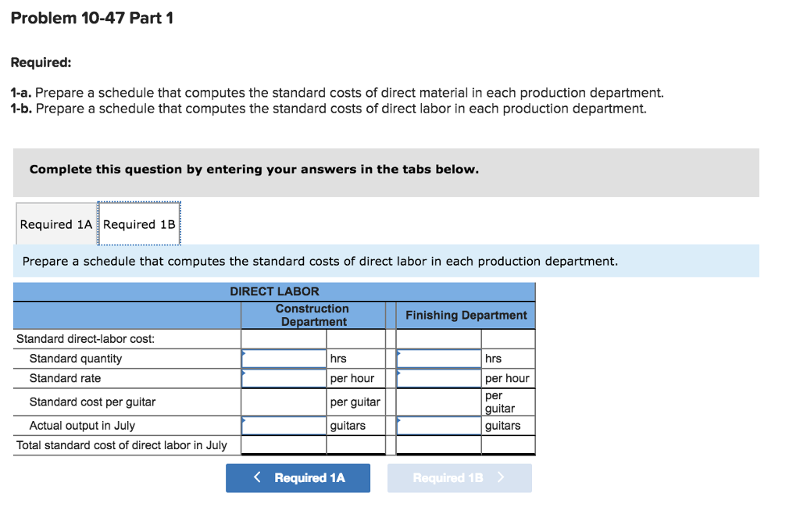Select the Standard cost per guitar cell under Construction
Screen dimensions: 800x532
coord(283,402)
